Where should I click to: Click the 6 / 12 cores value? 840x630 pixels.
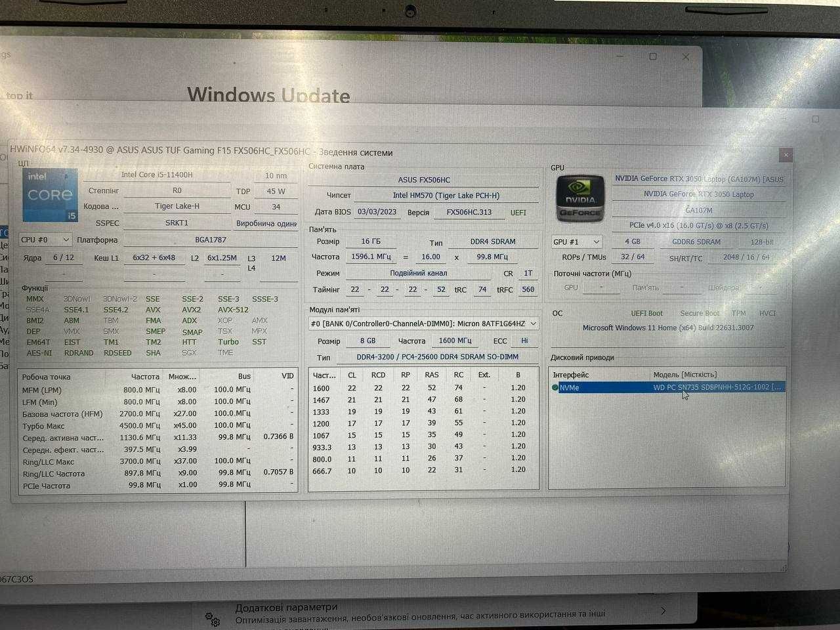[64, 258]
